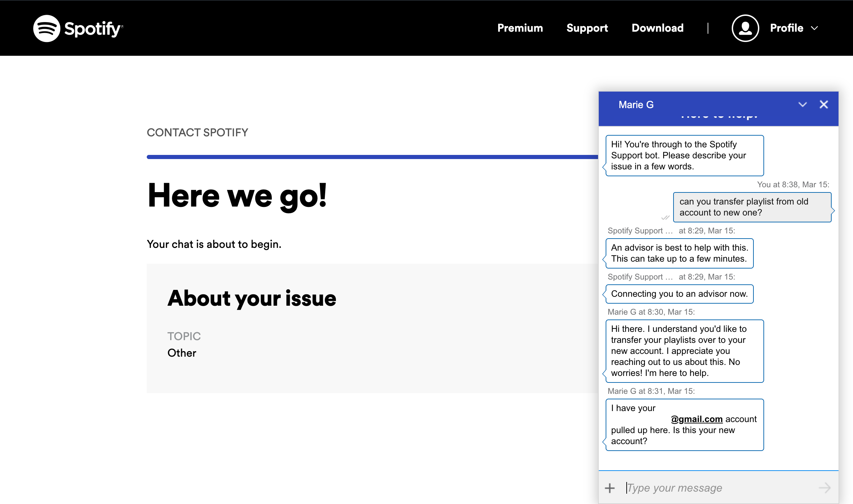Image resolution: width=853 pixels, height=504 pixels.
Task: Click the Profile label in header
Action: pyautogui.click(x=787, y=28)
